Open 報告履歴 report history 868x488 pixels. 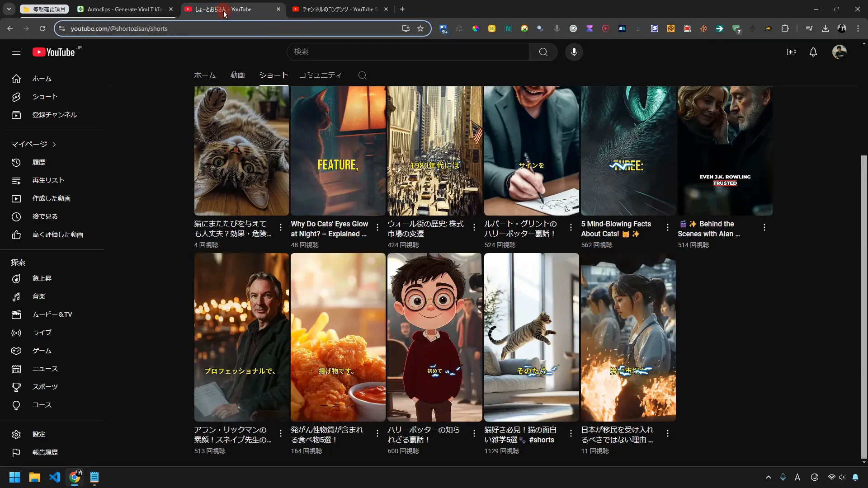(x=54, y=452)
